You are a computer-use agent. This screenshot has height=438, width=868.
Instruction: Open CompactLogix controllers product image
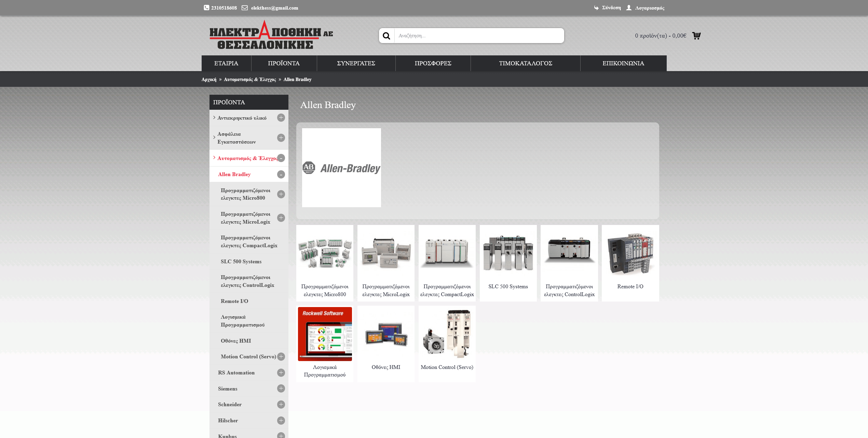tap(447, 253)
